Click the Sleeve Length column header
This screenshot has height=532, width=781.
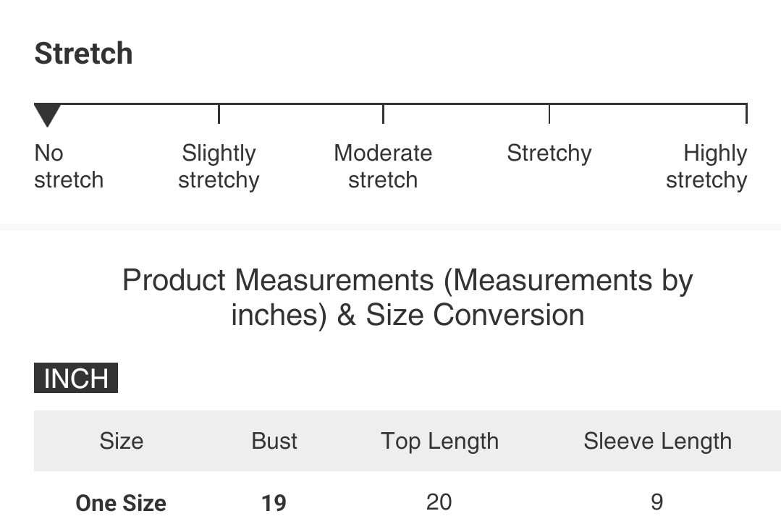coord(657,441)
